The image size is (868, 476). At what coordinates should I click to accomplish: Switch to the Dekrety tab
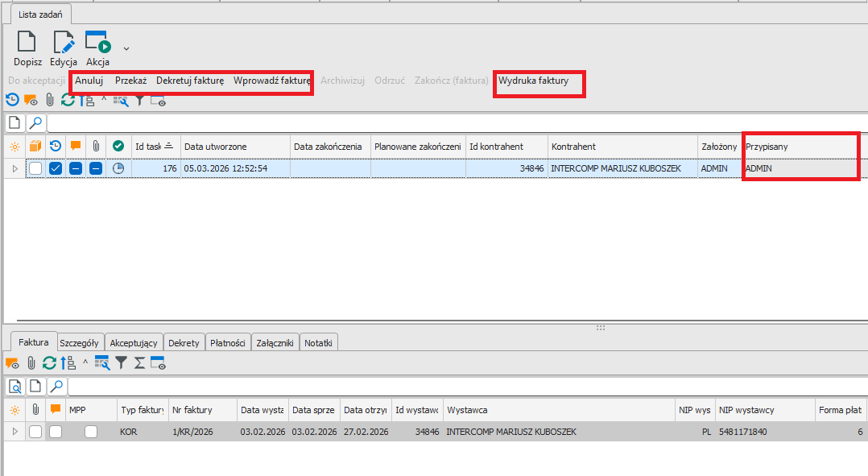click(x=184, y=343)
